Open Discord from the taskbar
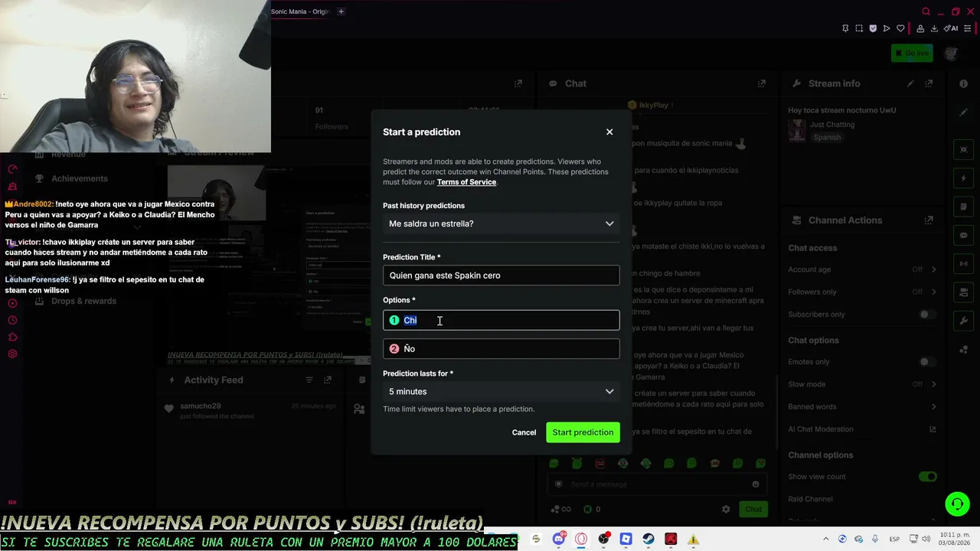The height and width of the screenshot is (551, 980). 559,540
